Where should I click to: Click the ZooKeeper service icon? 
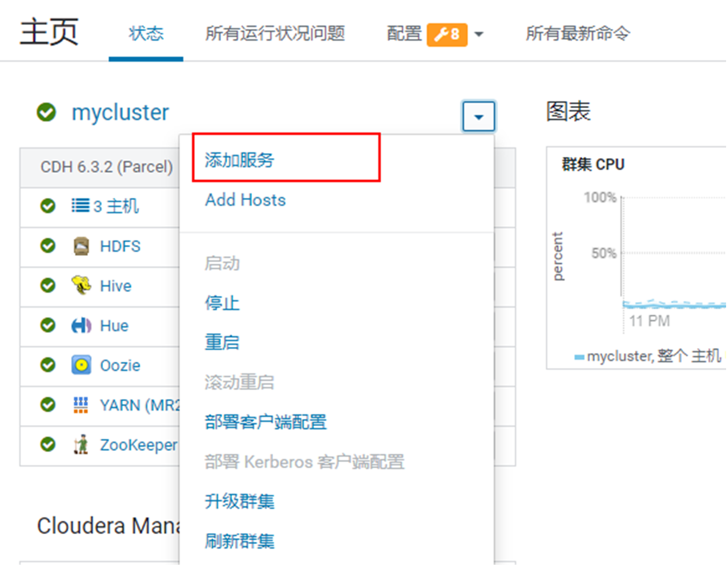[81, 445]
